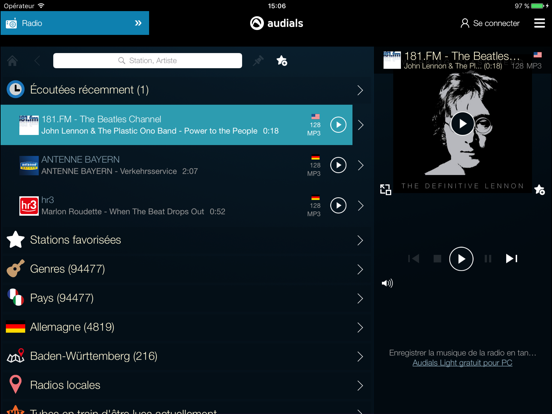Open Allemagne (4819) category

[x=187, y=327]
